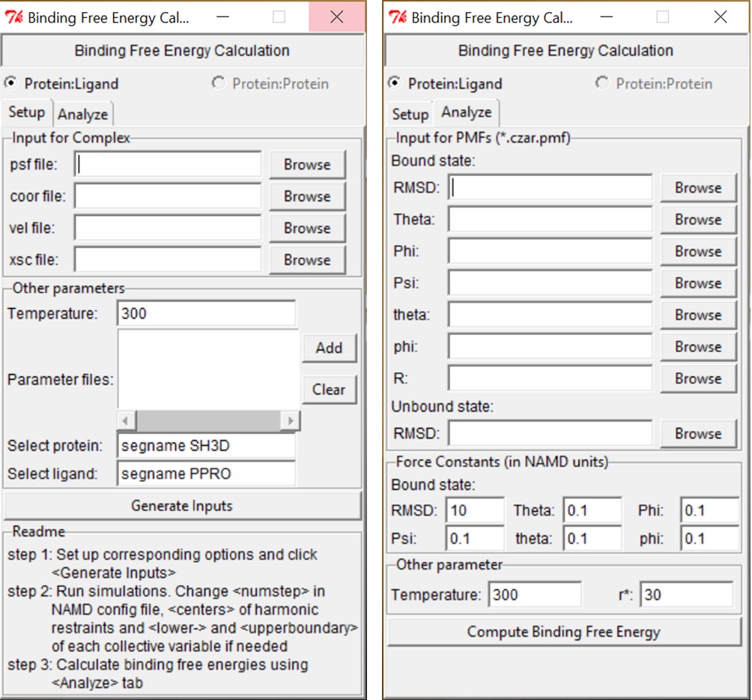Select Protein:Ligand radio in the left window
Viewport: 752px width, 700px height.
click(x=11, y=83)
